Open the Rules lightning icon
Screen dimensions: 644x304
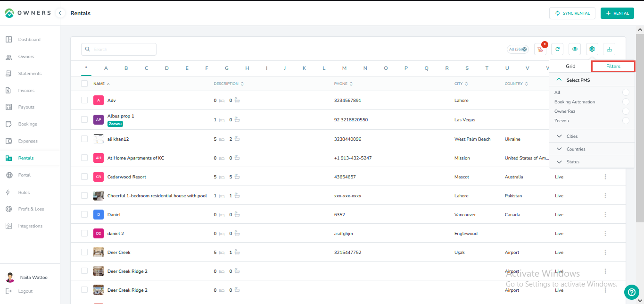8,193
